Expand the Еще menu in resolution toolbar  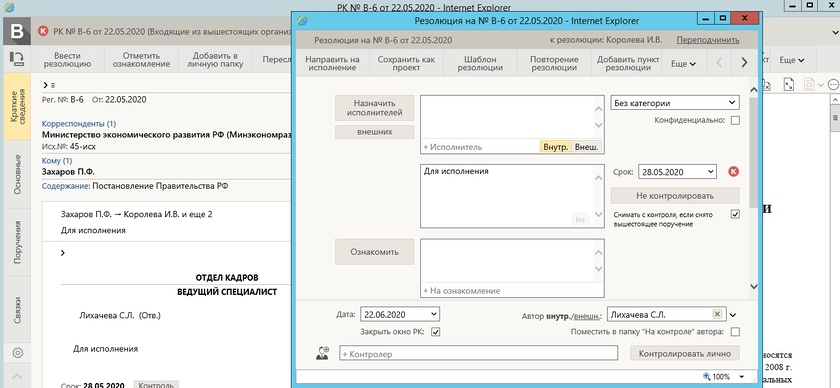tap(683, 63)
